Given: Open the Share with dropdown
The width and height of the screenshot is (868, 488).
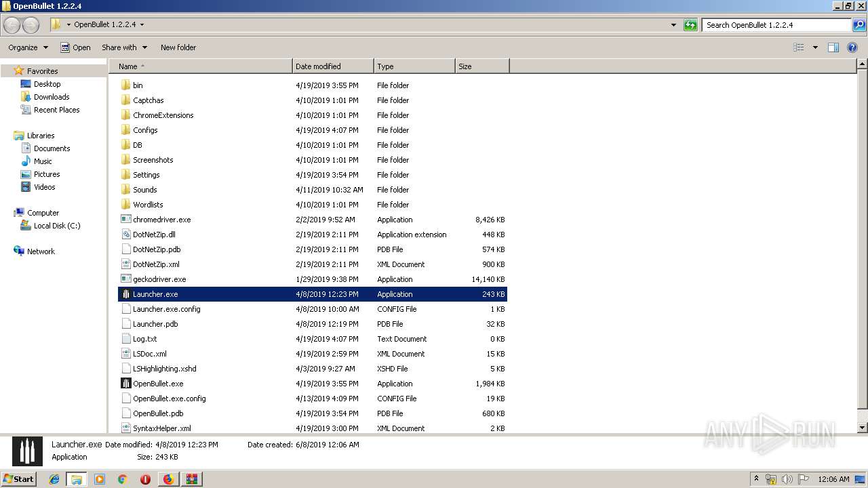Looking at the screenshot, I should click(x=124, y=47).
